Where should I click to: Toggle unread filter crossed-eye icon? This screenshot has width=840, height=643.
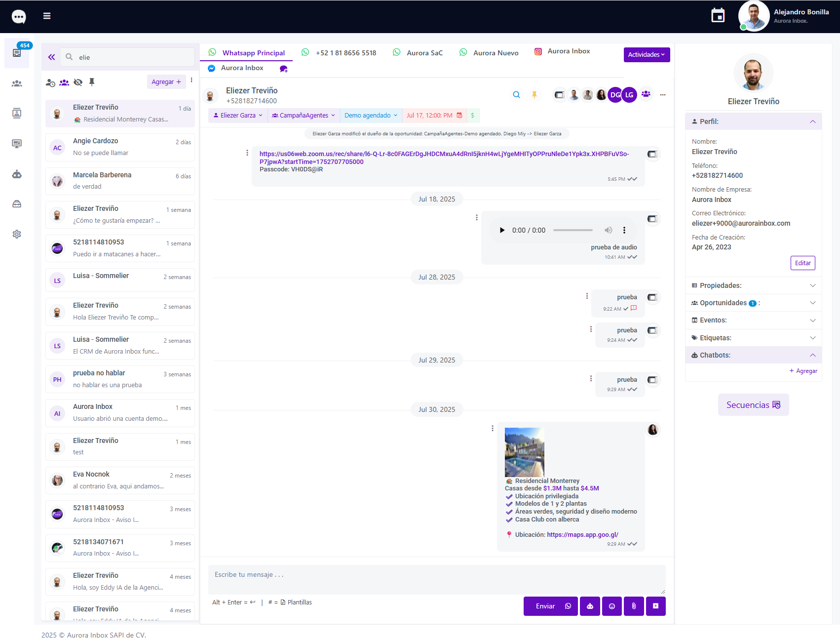click(78, 82)
